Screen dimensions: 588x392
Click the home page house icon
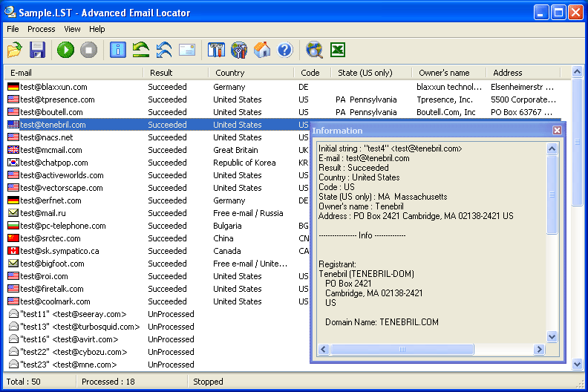tap(262, 50)
